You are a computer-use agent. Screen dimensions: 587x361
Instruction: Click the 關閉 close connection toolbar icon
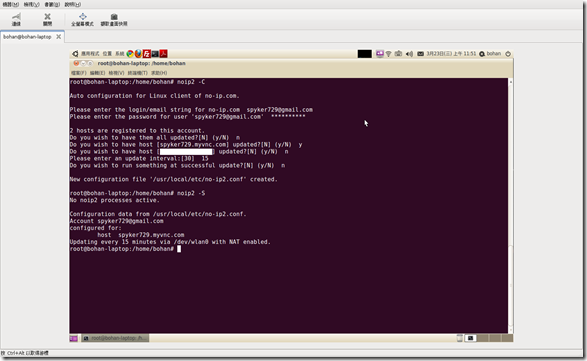[47, 19]
